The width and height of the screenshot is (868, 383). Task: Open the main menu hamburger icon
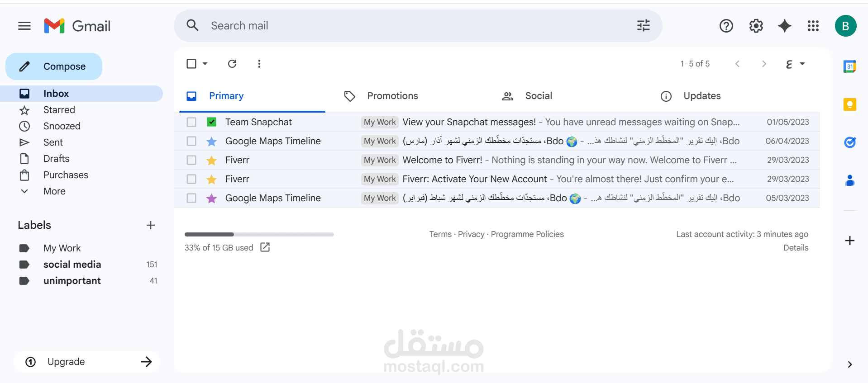pyautogui.click(x=24, y=26)
